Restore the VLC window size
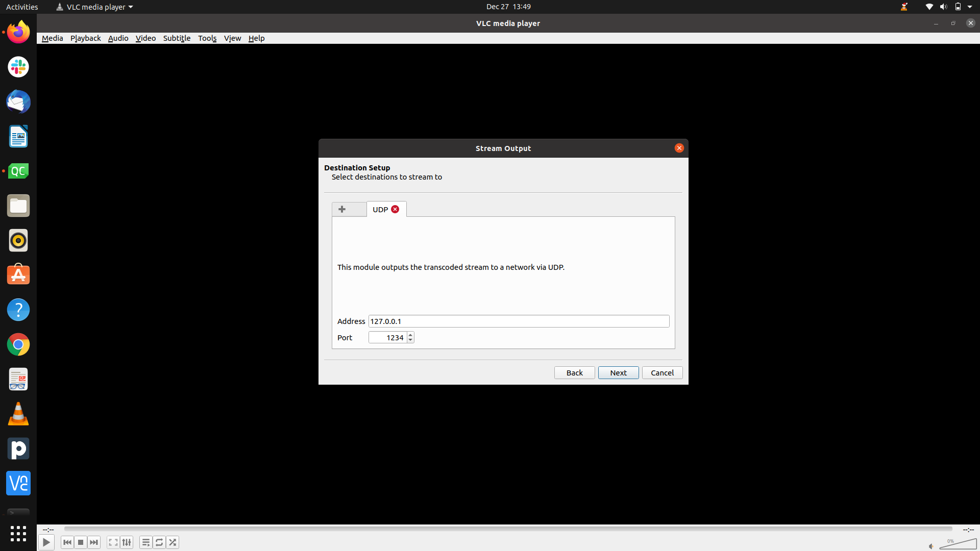 [953, 23]
